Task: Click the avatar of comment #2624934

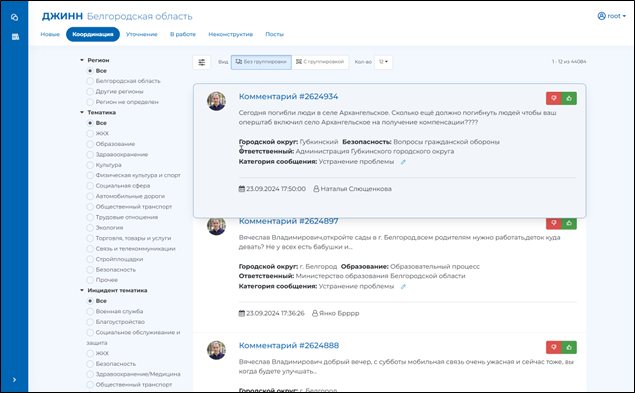Action: 217,101
